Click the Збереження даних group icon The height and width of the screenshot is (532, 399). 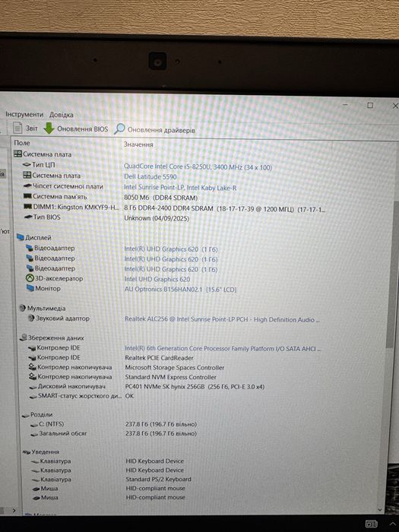pos(24,337)
